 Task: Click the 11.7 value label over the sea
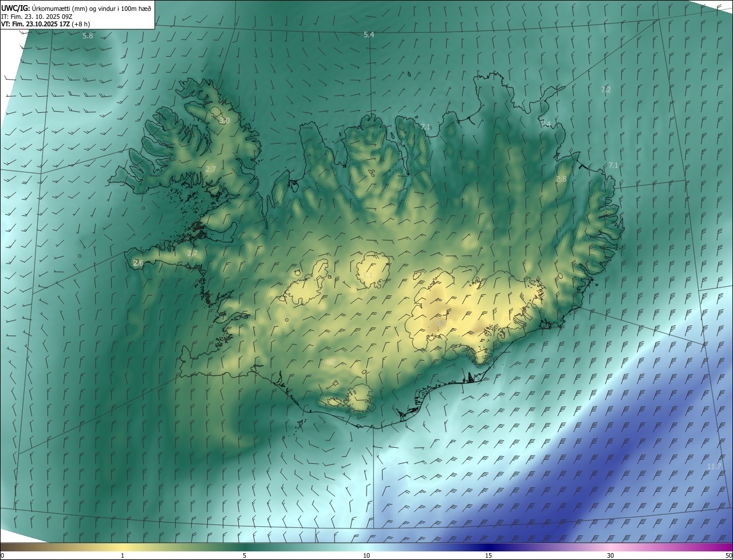[714, 467]
